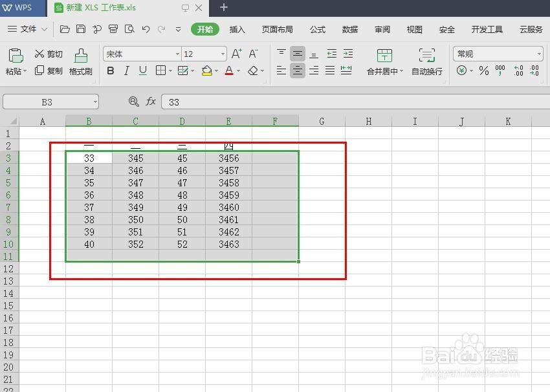Open the font size dropdown 12
This screenshot has height=392, width=550.
coord(223,54)
